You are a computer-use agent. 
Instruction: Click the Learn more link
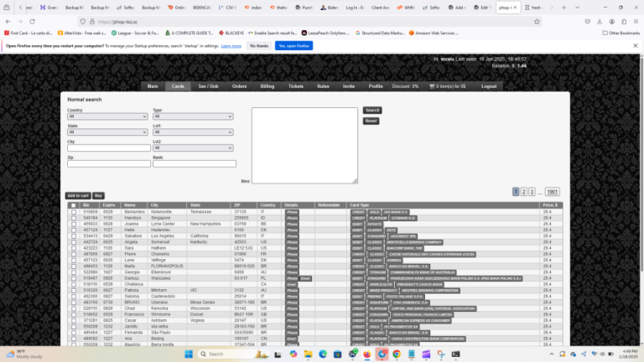[231, 46]
